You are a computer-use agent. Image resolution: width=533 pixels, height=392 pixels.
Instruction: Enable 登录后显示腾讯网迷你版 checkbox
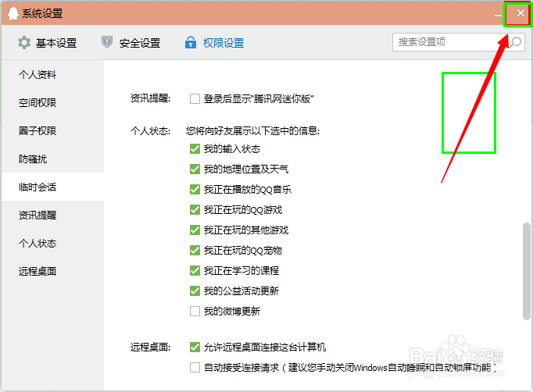[195, 99]
